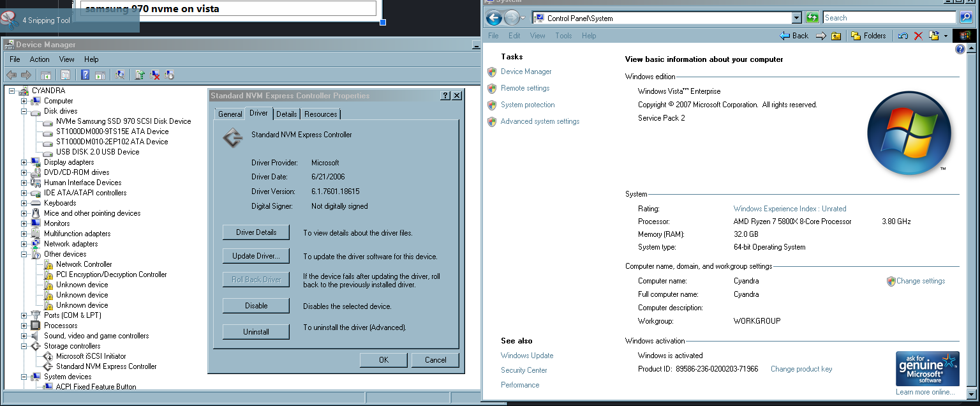Click the blue Help icon in Device Manager toolbar

[85, 75]
